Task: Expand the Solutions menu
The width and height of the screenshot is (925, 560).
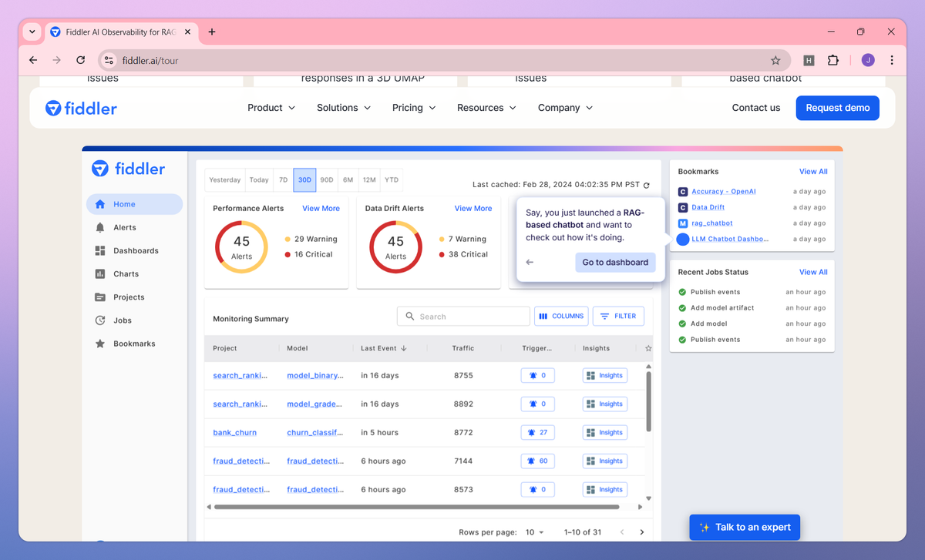Action: tap(344, 108)
